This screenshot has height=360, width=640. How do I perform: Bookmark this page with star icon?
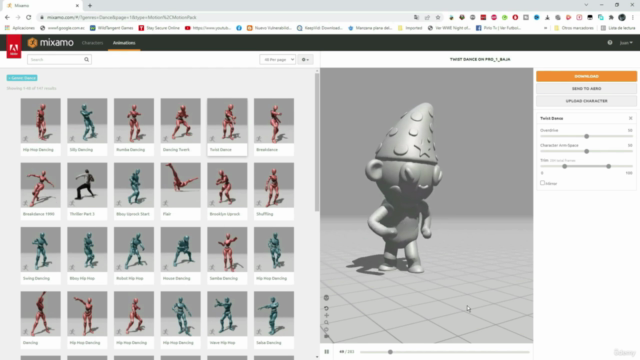point(438,18)
